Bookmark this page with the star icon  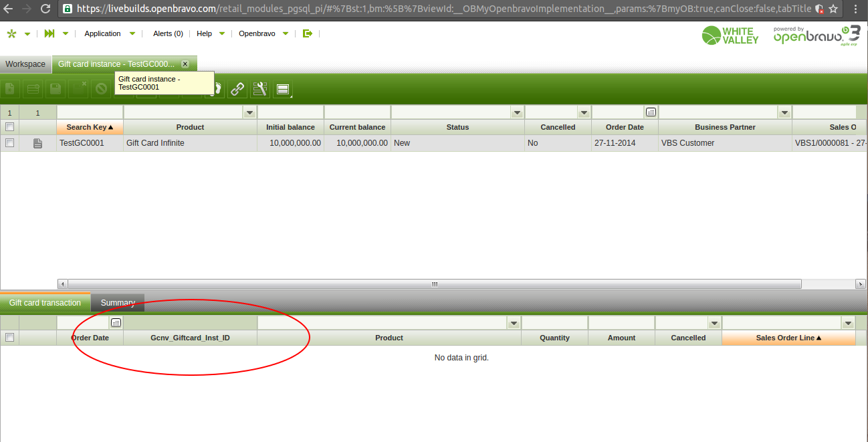(833, 9)
